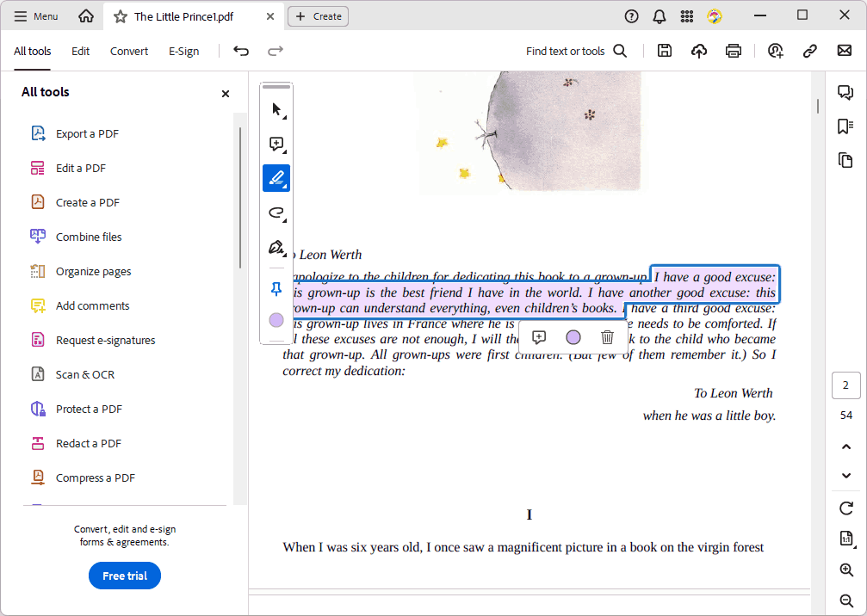
Task: Select the Highlight text tool
Action: [276, 178]
